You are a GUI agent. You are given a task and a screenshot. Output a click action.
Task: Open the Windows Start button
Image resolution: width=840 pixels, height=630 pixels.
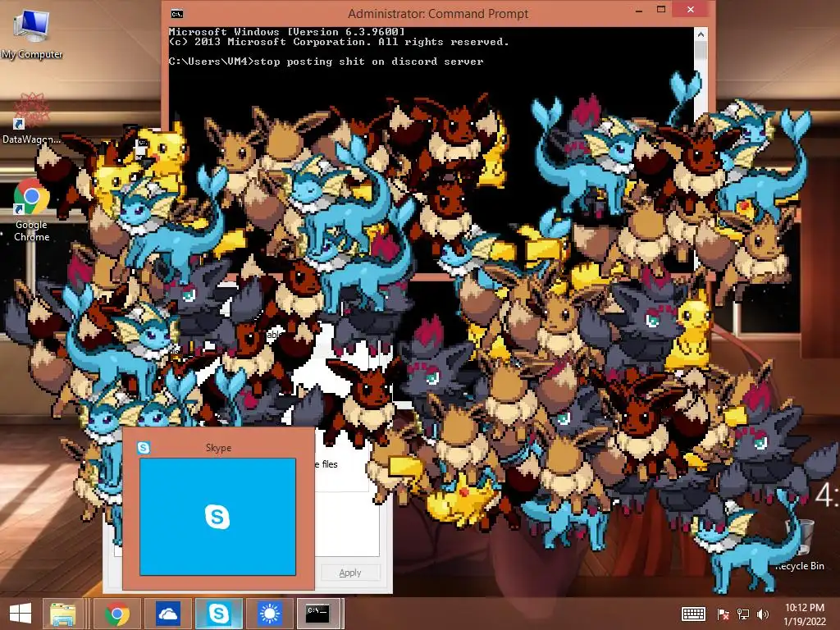(21, 614)
